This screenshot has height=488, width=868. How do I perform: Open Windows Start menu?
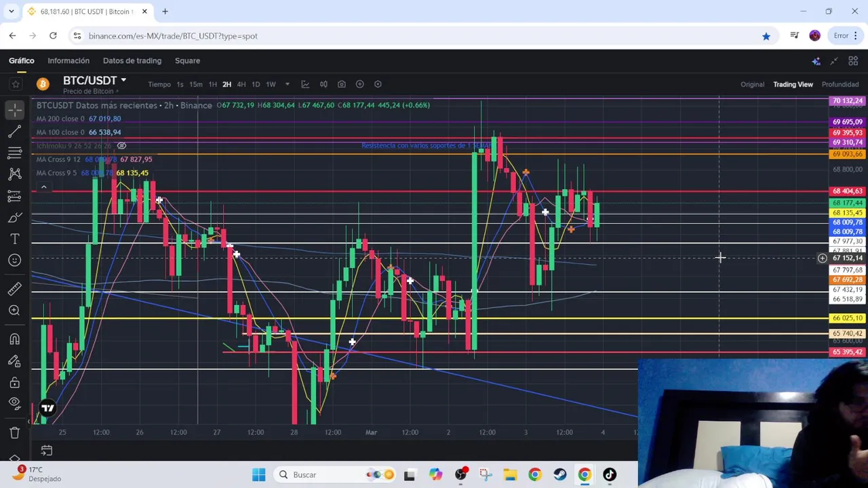[259, 474]
